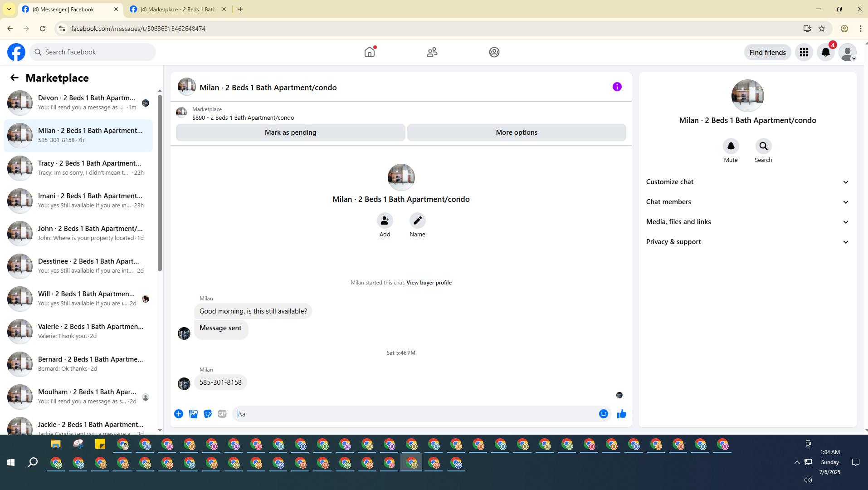
Task: Go back in browser history
Action: pyautogui.click(x=10, y=29)
